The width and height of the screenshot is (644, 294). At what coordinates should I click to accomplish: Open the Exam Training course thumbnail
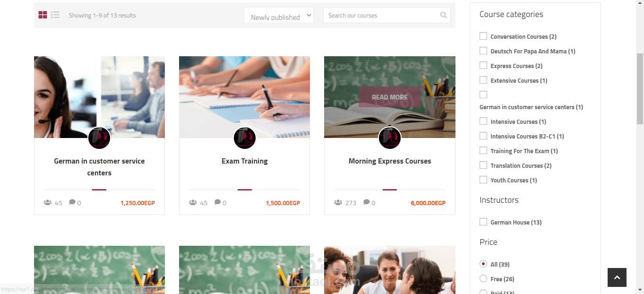[244, 97]
